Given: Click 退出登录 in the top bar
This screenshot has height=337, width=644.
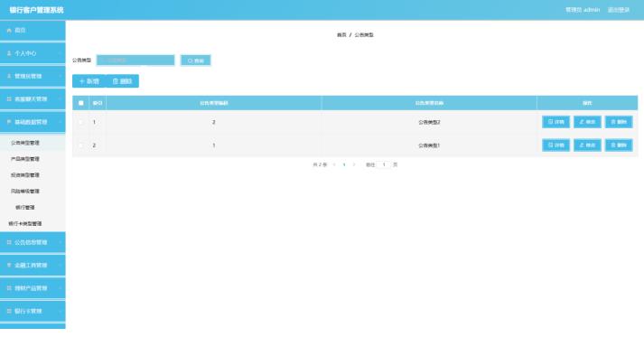Looking at the screenshot, I should (x=619, y=10).
